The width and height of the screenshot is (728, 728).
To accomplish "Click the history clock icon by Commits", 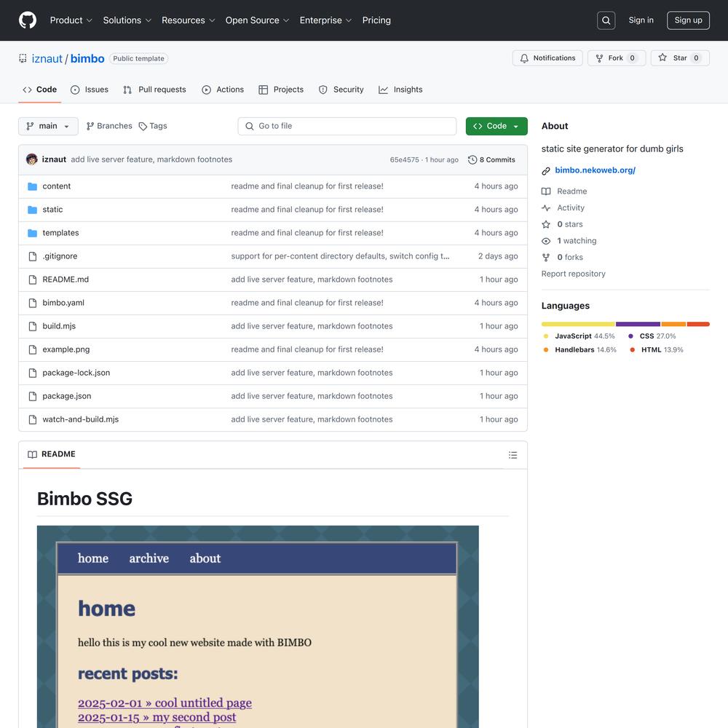I will coord(472,159).
